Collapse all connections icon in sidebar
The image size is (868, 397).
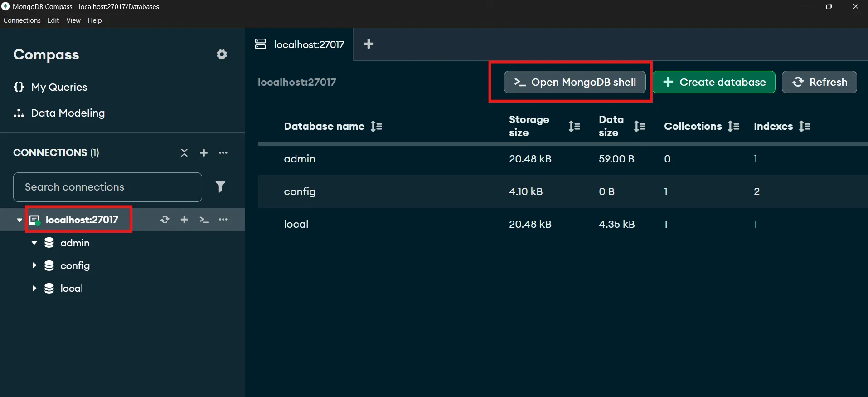click(184, 153)
